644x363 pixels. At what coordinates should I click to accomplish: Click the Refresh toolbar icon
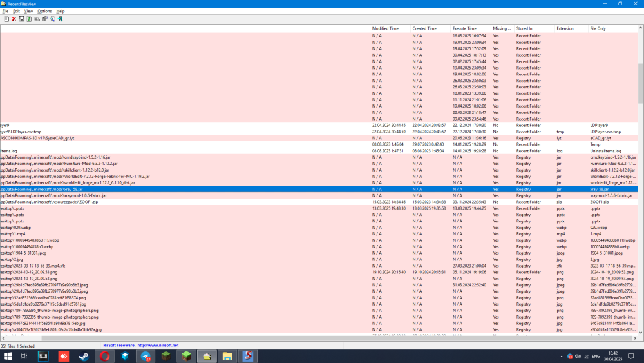point(29,19)
